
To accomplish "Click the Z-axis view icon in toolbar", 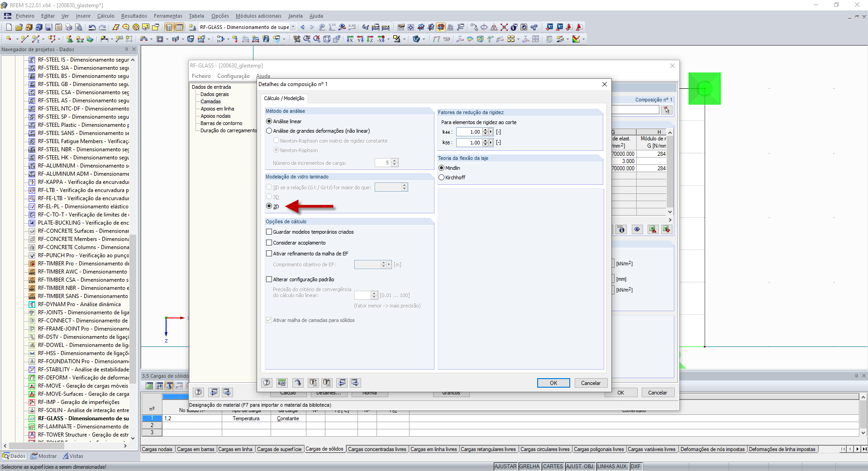I will (370, 39).
